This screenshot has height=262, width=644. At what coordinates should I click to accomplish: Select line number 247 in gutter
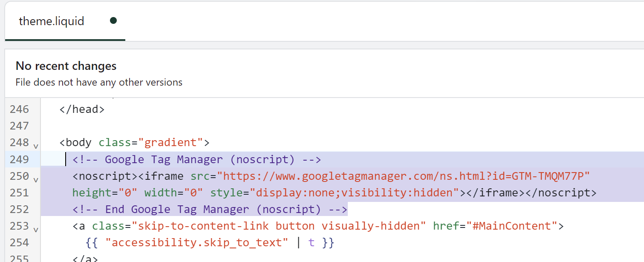pos(19,126)
